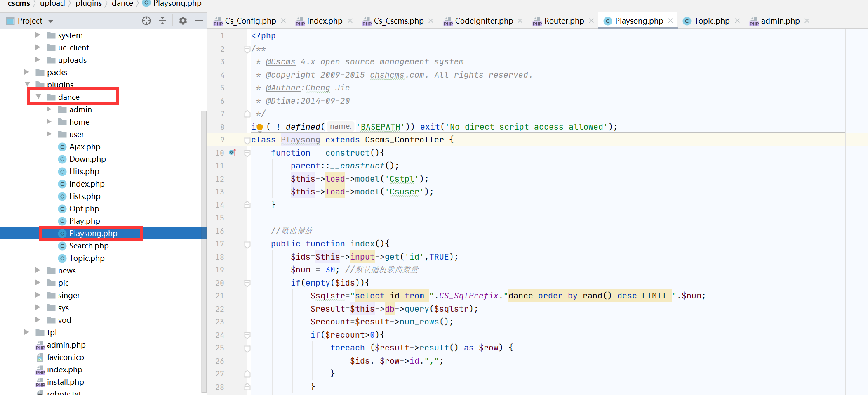
Task: Click the overriding method gutter icon on line 10
Action: tap(233, 153)
